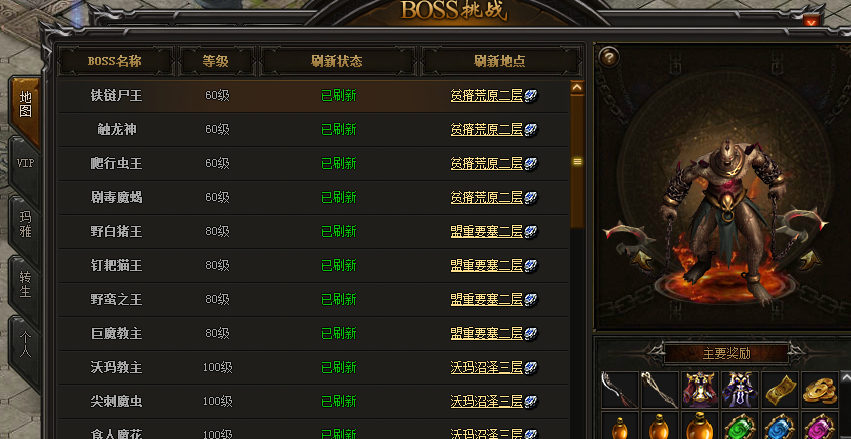Viewport: 851px width, 439px height.
Task: Click teleport icon beside 野白猪王 location
Action: (x=531, y=232)
